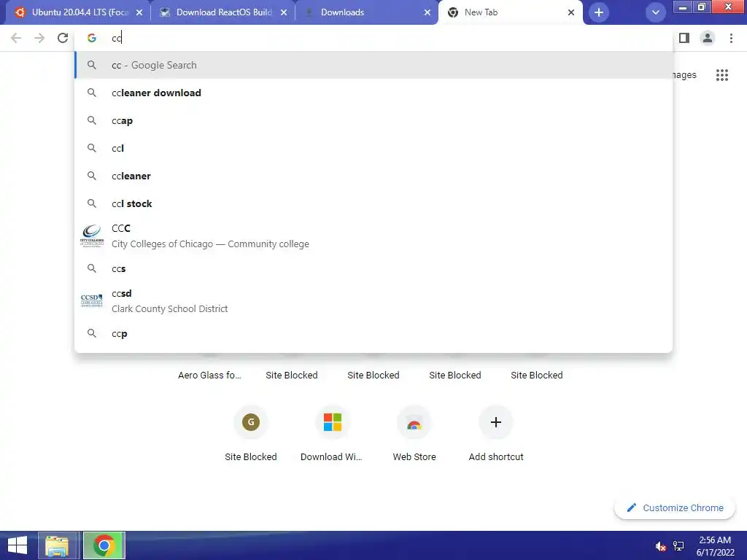747x560 pixels.
Task: Open the Chrome three-dot menu
Action: [x=731, y=38]
